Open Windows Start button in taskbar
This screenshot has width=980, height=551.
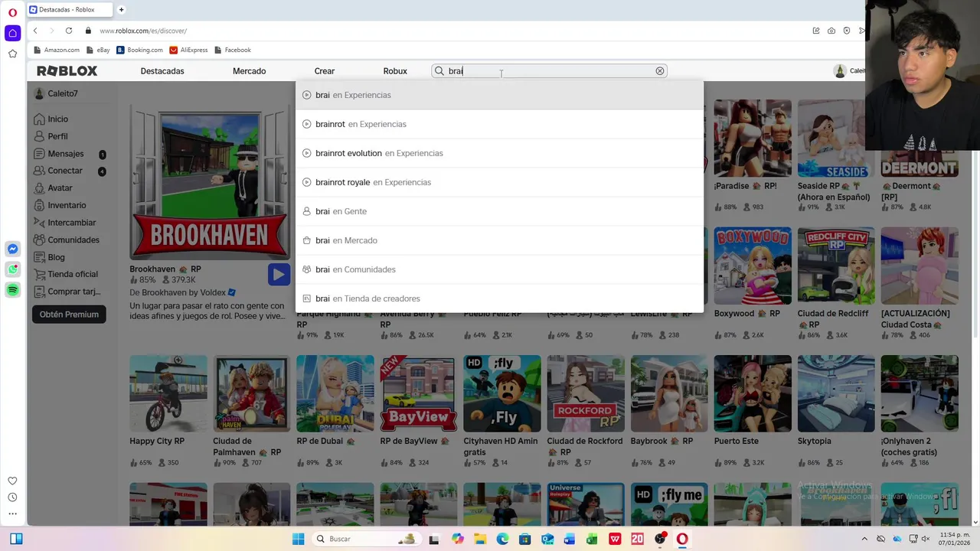pyautogui.click(x=299, y=539)
